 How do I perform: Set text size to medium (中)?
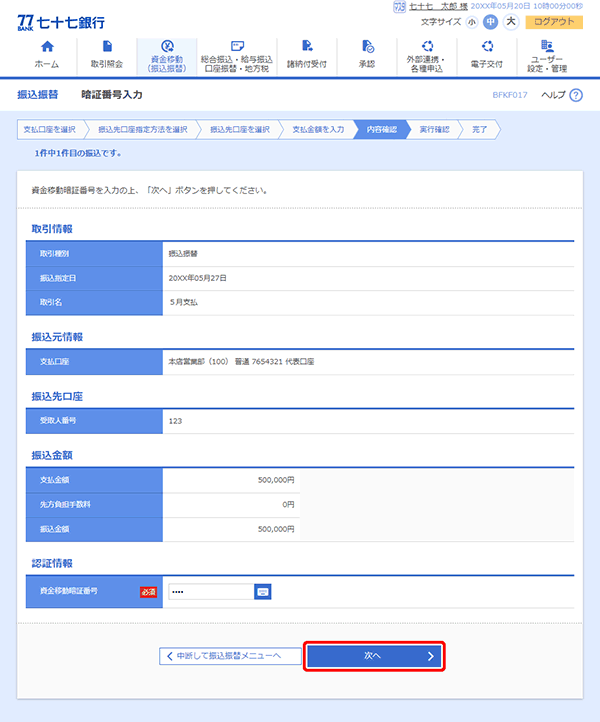(x=491, y=22)
